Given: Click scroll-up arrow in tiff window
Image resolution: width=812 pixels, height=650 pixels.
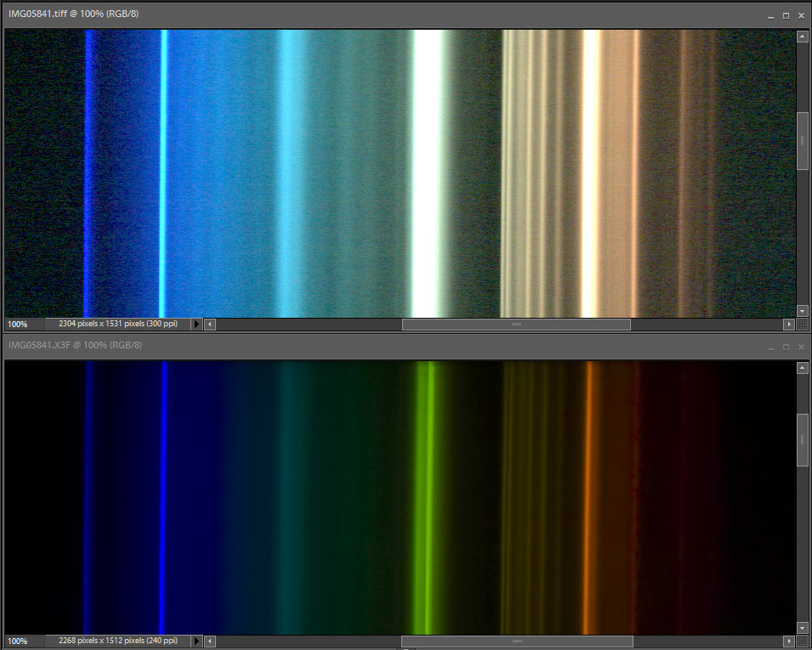Looking at the screenshot, I should [802, 37].
